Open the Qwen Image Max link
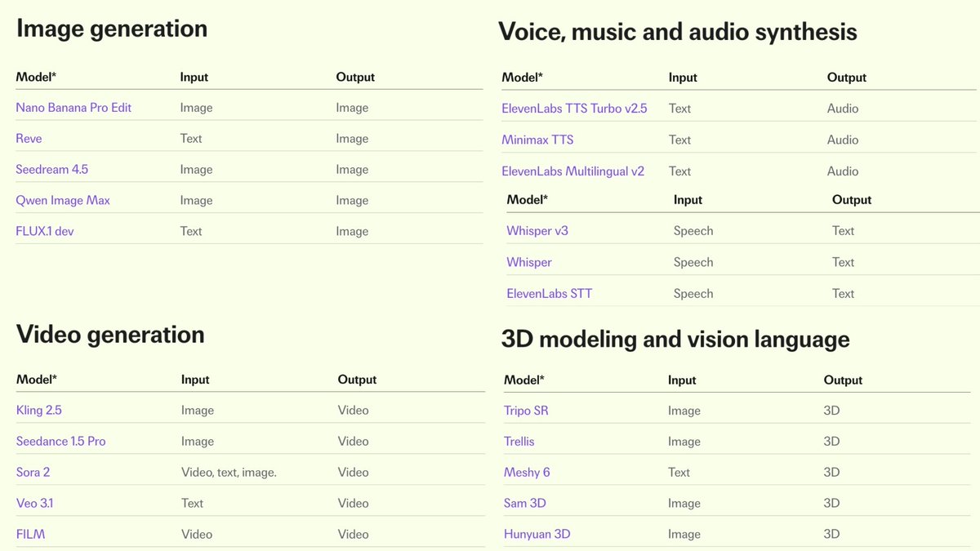980x551 pixels. coord(63,201)
